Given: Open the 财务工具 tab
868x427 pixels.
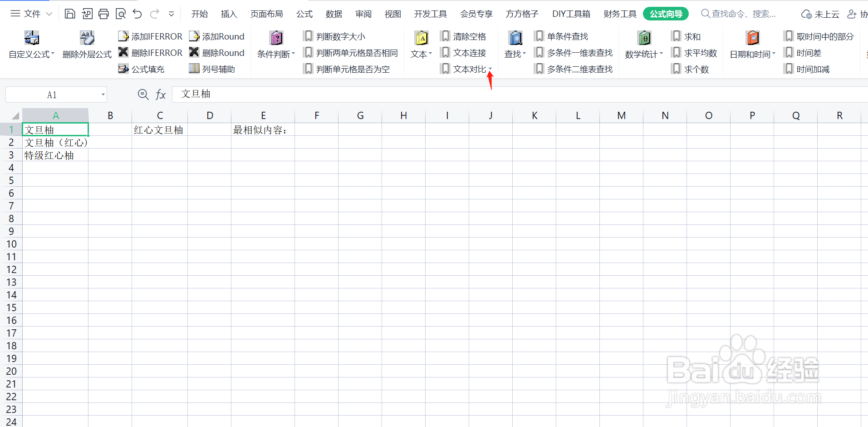Looking at the screenshot, I should tap(620, 14).
